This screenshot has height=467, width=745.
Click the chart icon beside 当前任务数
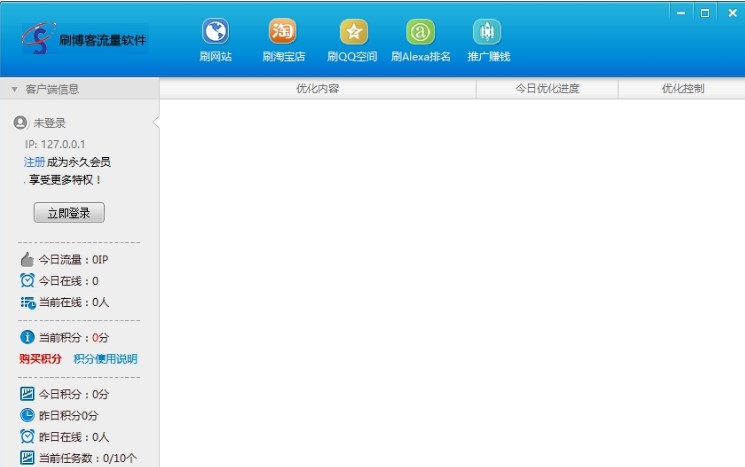(x=27, y=457)
